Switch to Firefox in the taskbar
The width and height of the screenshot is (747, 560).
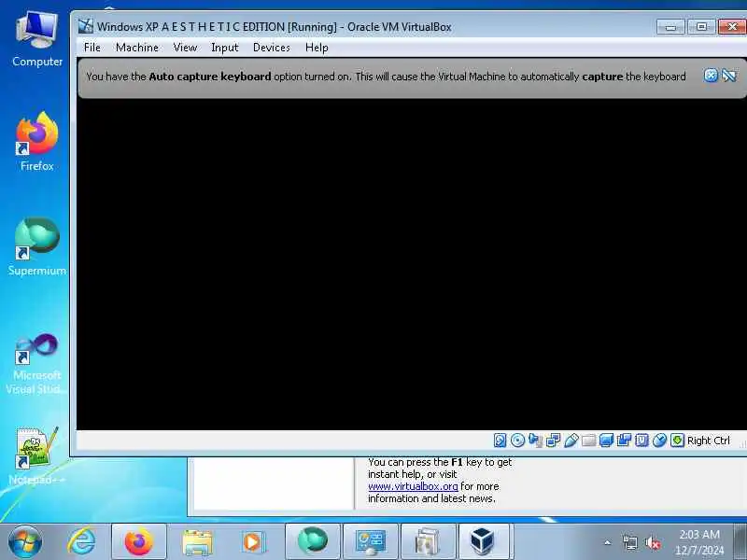tap(138, 542)
